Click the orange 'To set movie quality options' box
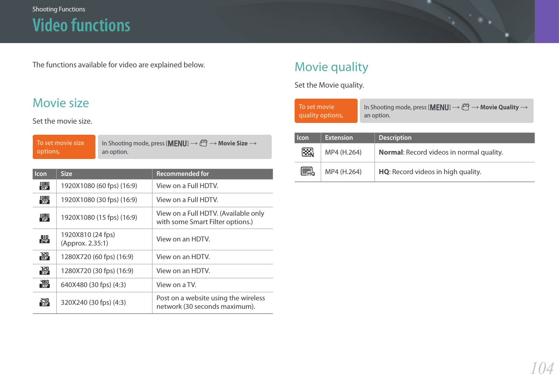Image resolution: width=559 pixels, height=392 pixels. coord(326,111)
